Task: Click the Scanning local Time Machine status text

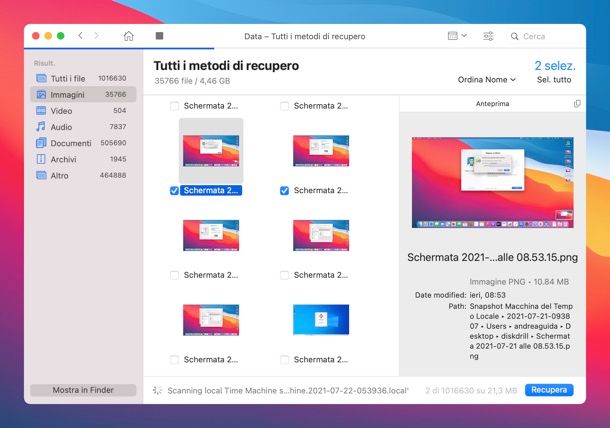Action: click(288, 390)
